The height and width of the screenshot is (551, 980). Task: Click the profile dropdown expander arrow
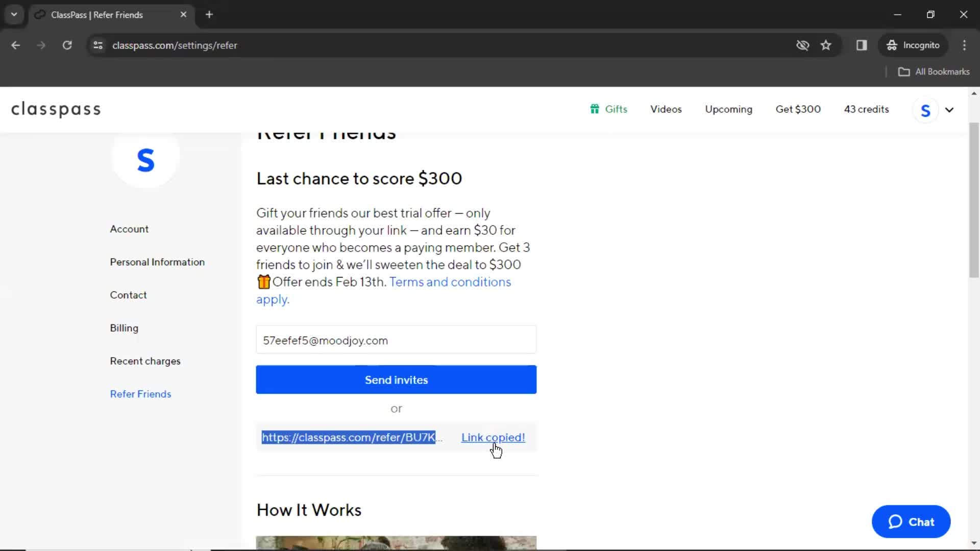click(949, 110)
